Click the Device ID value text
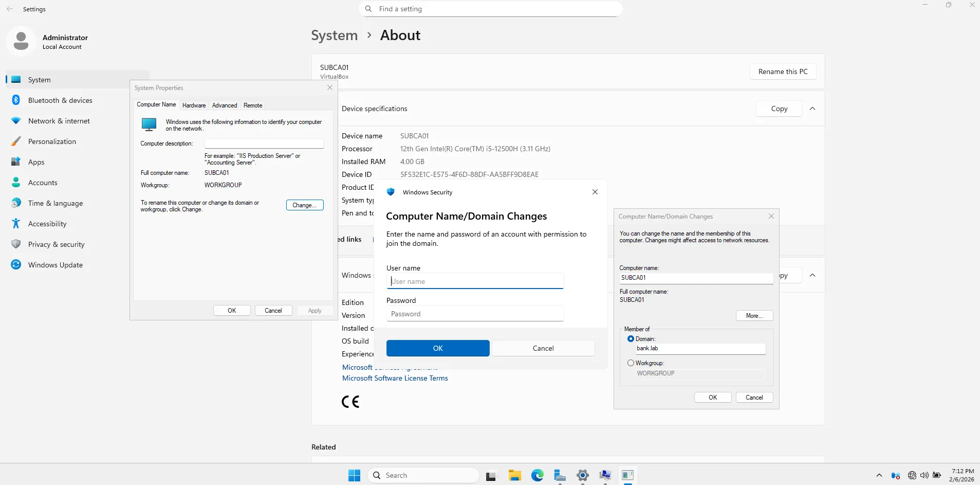Screen dimensions: 980x485 (469, 174)
